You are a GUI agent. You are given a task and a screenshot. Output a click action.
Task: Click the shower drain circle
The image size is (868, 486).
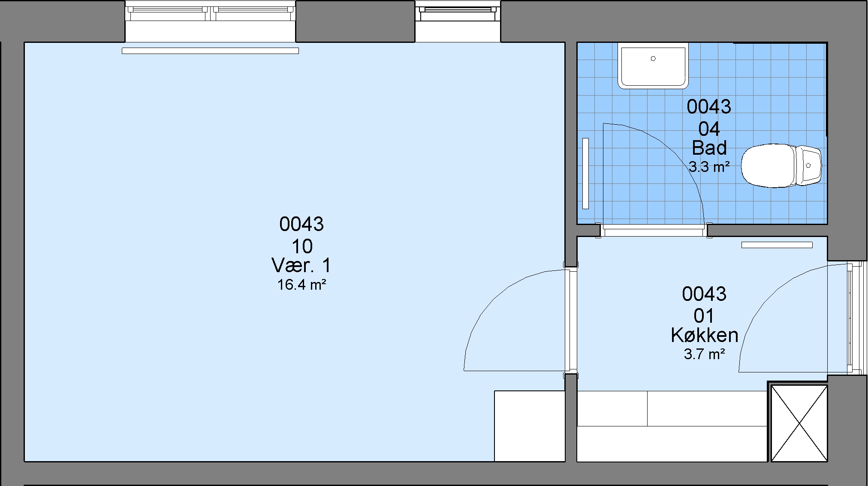(x=653, y=59)
